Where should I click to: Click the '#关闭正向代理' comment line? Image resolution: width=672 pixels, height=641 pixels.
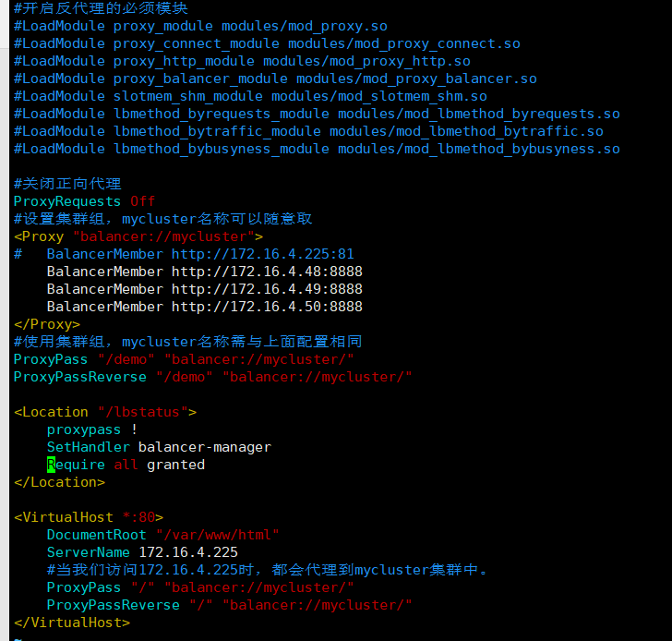pos(67,184)
